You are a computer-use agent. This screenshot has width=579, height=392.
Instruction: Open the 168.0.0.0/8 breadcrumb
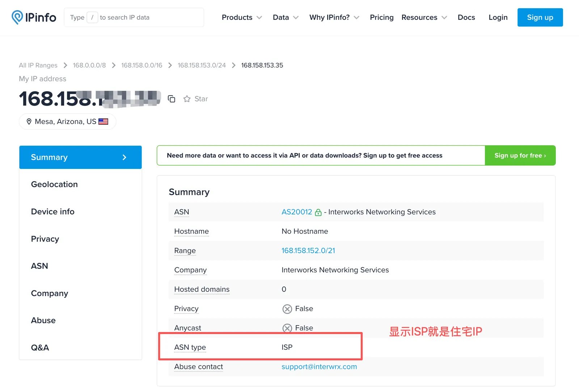click(89, 65)
